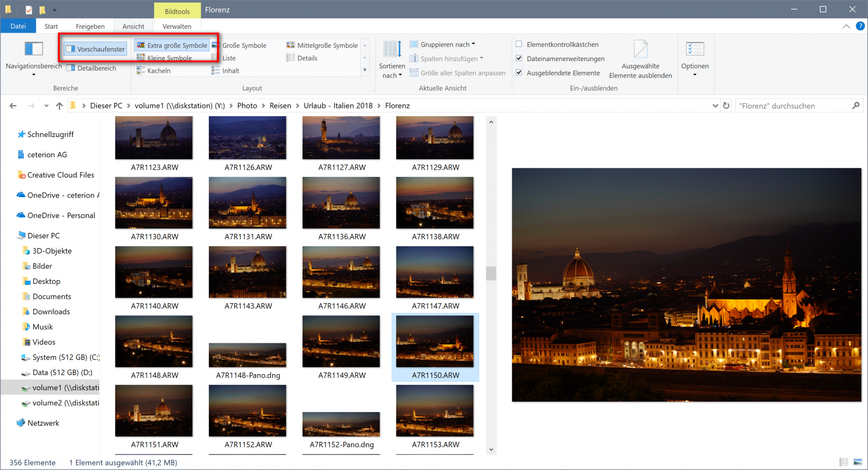This screenshot has height=470, width=868.
Task: Open the Gruppieren nach dropdown
Action: (x=442, y=44)
